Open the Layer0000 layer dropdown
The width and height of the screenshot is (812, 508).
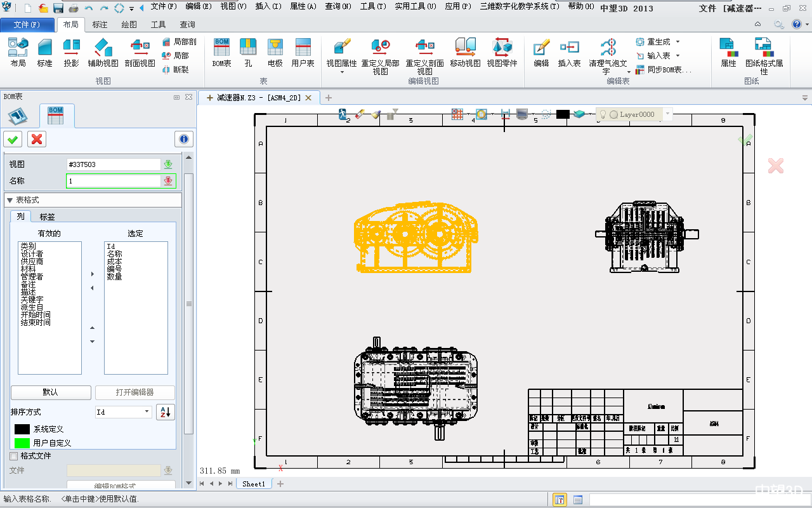667,114
